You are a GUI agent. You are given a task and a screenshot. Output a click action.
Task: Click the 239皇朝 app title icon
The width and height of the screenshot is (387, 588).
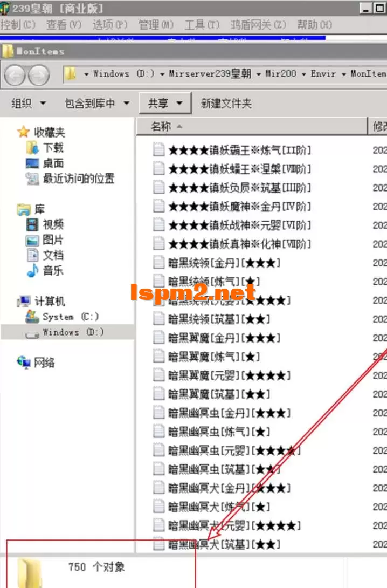[x=5, y=8]
